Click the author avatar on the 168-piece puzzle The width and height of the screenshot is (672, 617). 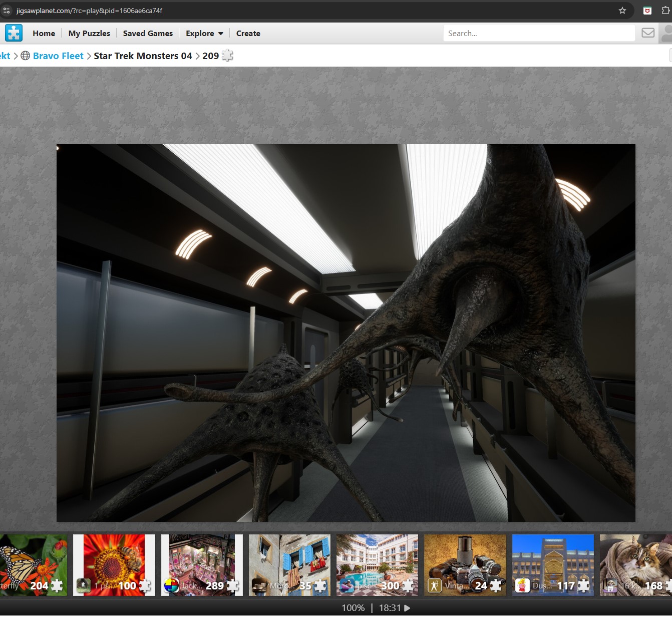pyautogui.click(x=610, y=585)
